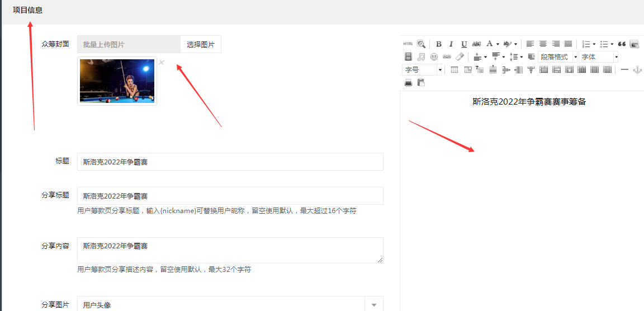Insert paragraph before table
This screenshot has width=644, height=311.
tap(480, 69)
